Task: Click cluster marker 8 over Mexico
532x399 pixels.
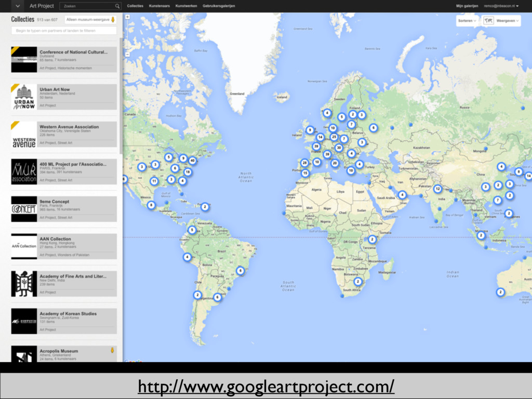Action: click(x=151, y=205)
